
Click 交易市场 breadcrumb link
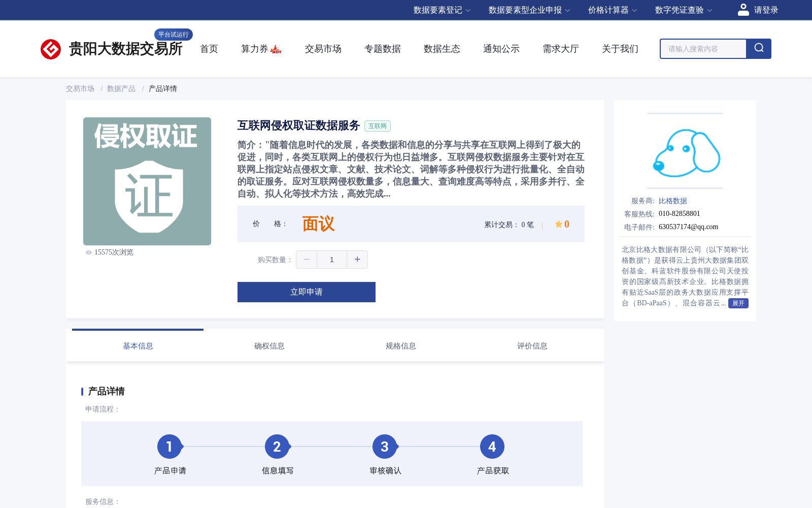click(x=80, y=89)
